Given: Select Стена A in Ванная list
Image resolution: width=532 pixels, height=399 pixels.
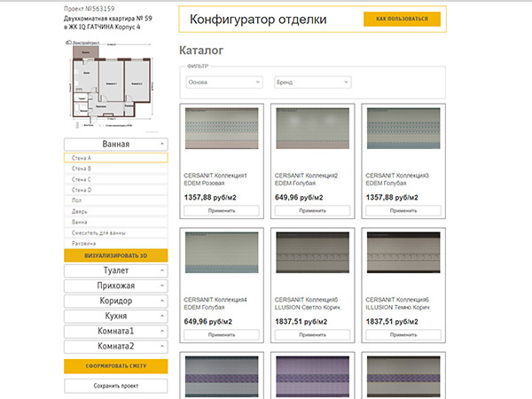Looking at the screenshot, I should 115,158.
